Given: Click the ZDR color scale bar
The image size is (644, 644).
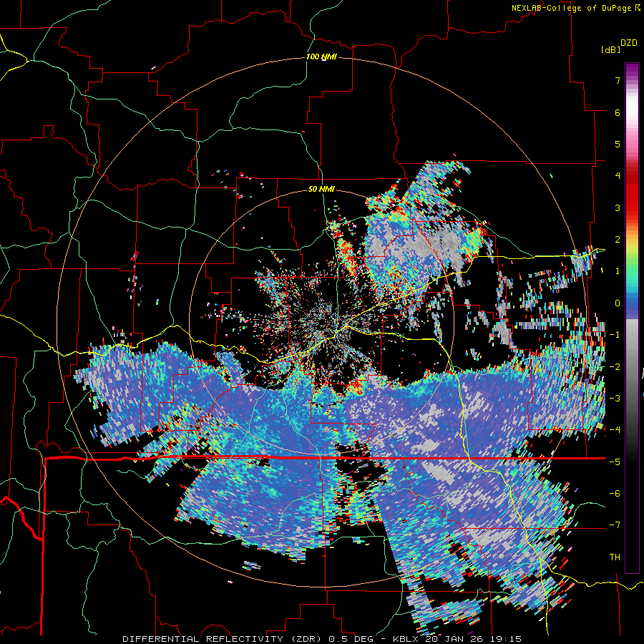Looking at the screenshot, I should [632, 318].
